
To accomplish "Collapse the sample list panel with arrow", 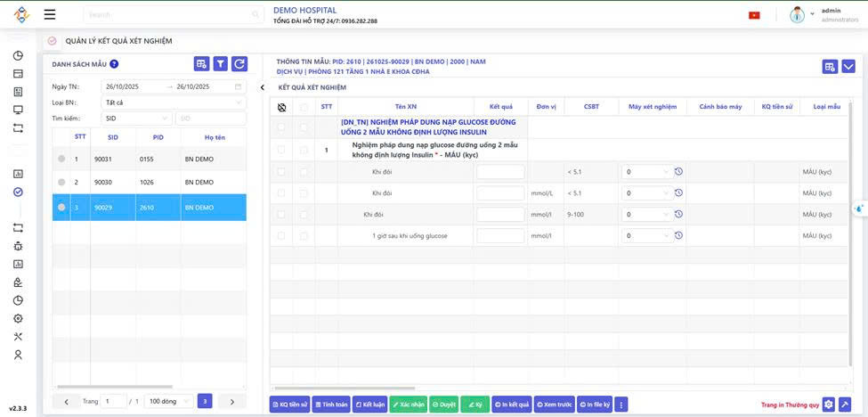I will [x=263, y=87].
